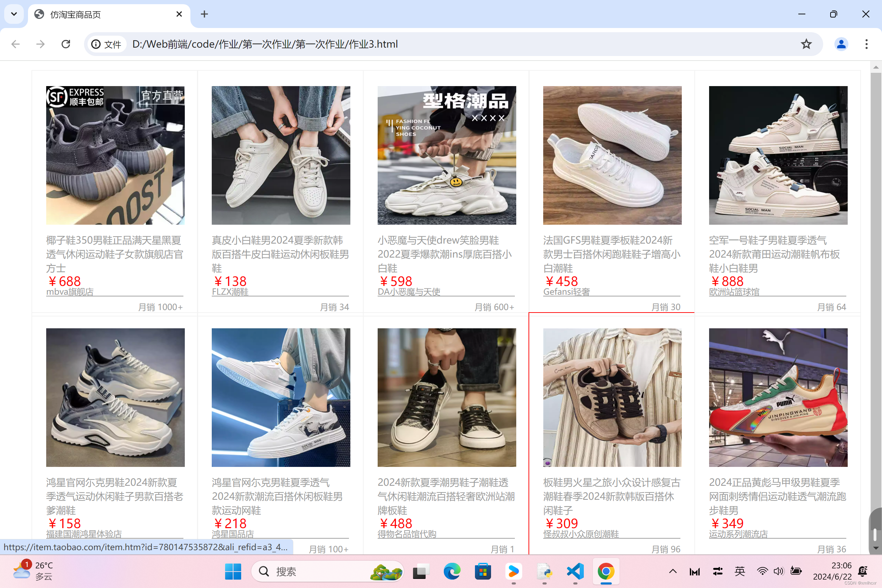Image resolution: width=882 pixels, height=588 pixels.
Task: Open Windows Start menu
Action: (x=233, y=572)
